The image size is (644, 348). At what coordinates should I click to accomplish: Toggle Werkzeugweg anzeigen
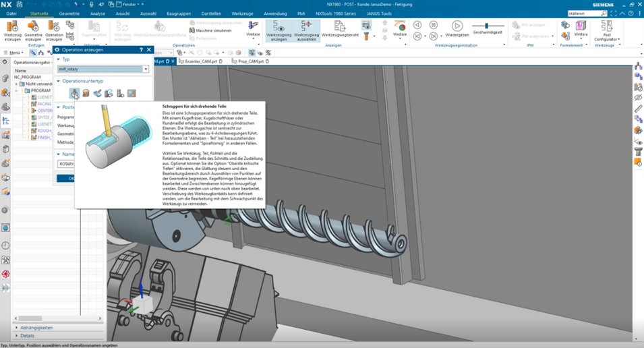279,31
